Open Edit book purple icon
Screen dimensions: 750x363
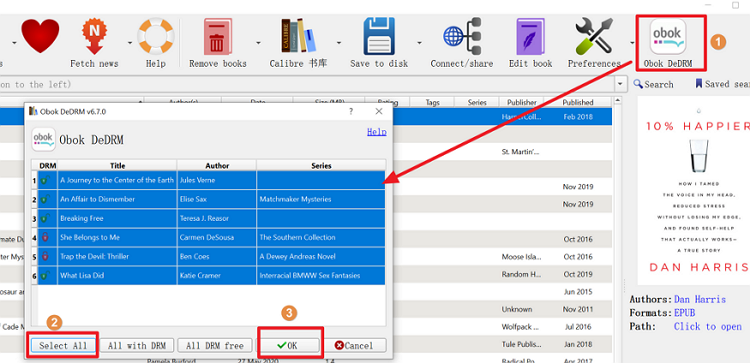(x=530, y=36)
